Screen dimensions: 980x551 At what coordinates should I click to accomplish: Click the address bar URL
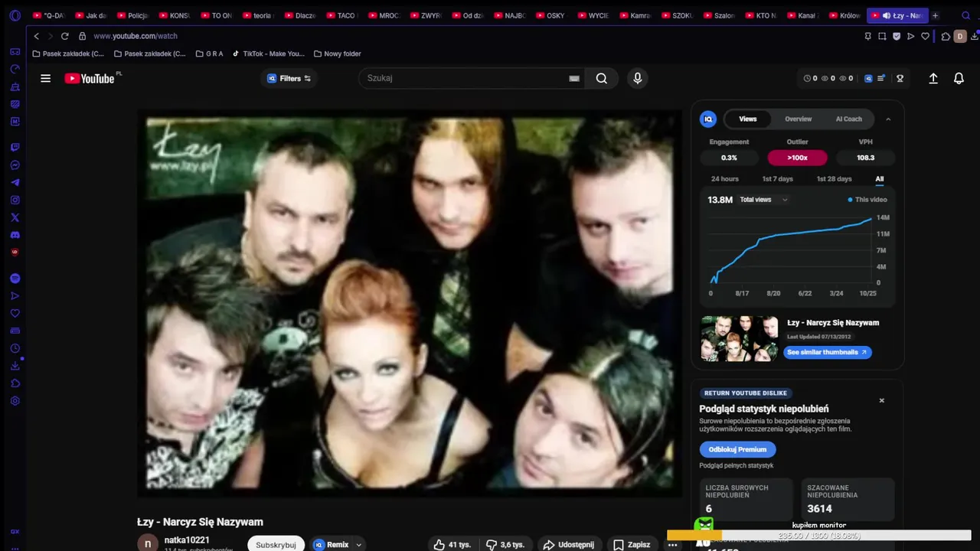pyautogui.click(x=136, y=36)
